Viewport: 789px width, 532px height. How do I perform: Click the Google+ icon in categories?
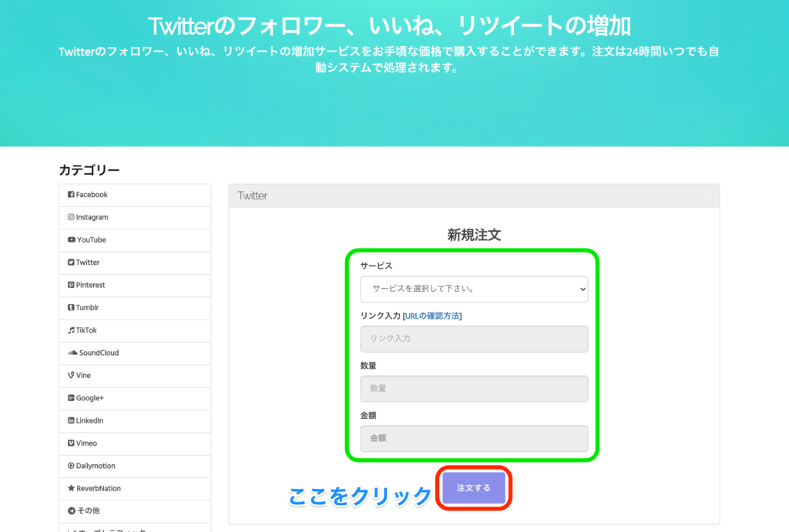tap(71, 398)
